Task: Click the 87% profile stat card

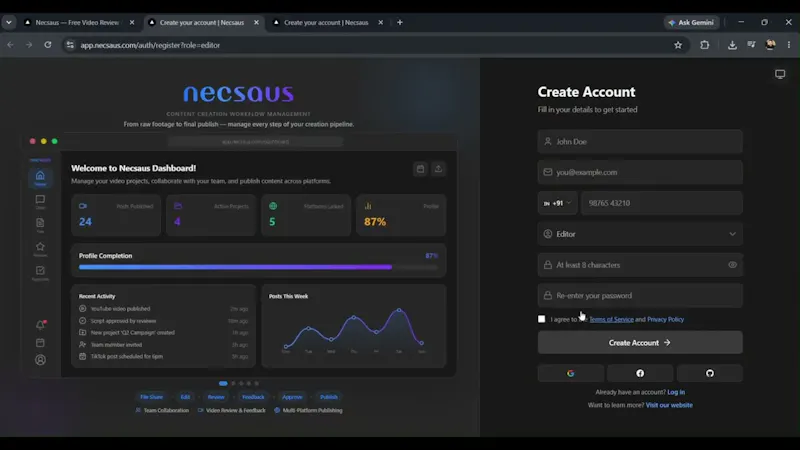Action: (x=401, y=215)
